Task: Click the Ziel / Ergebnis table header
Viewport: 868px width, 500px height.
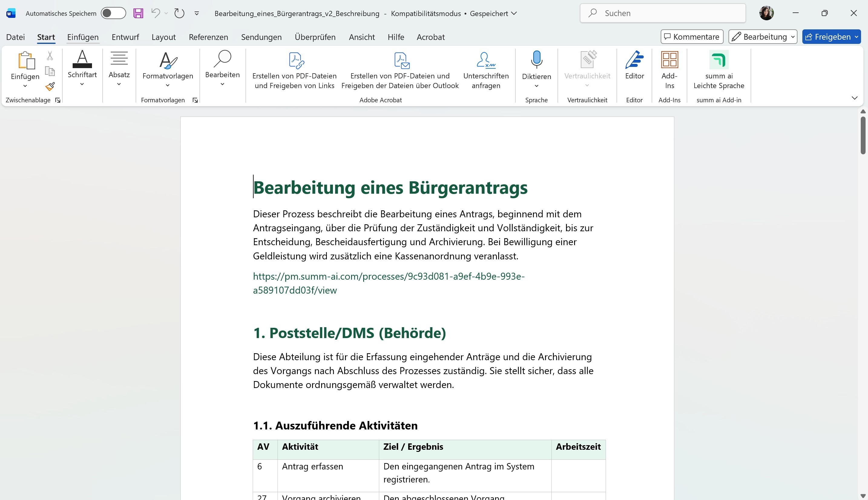Action: 465,449
